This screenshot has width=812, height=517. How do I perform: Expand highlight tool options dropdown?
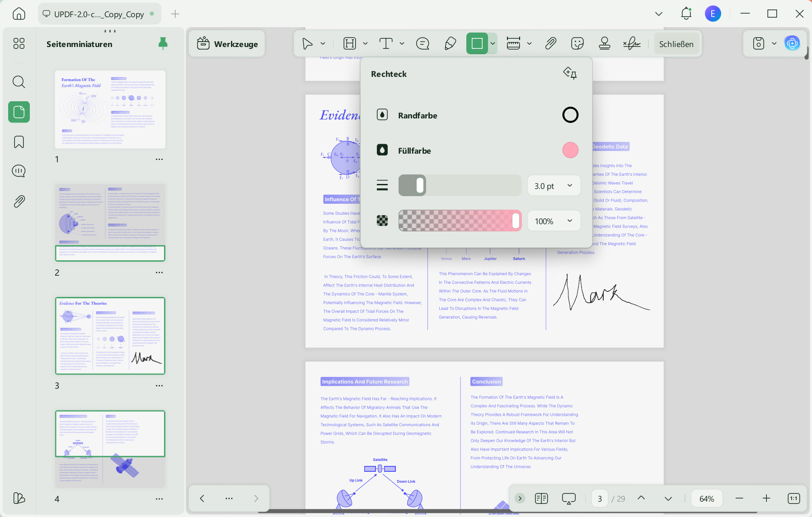tap(365, 43)
